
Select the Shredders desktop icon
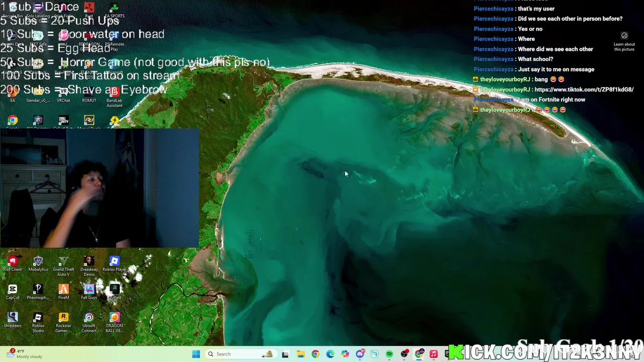tap(13, 320)
